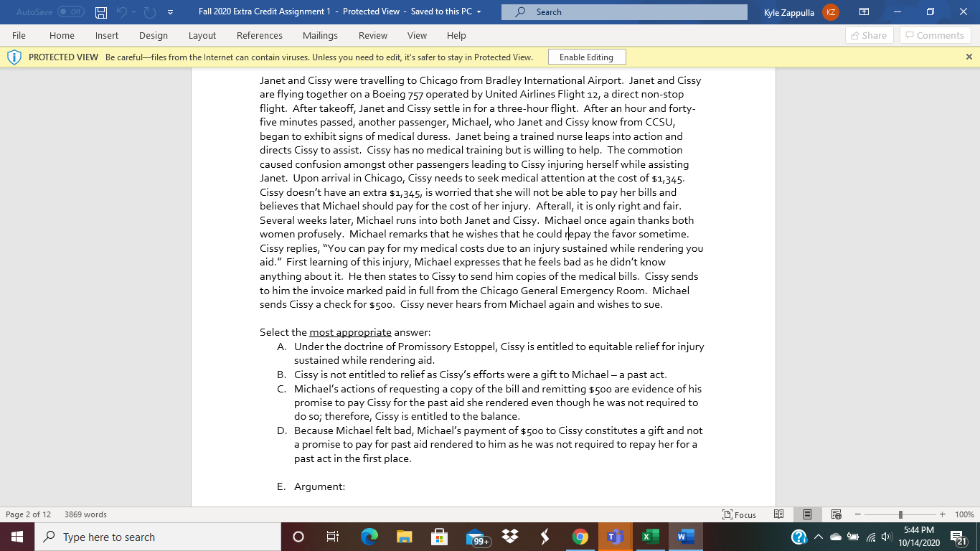Dismiss the Protected View banner
The image size is (980, 551).
pos(970,56)
